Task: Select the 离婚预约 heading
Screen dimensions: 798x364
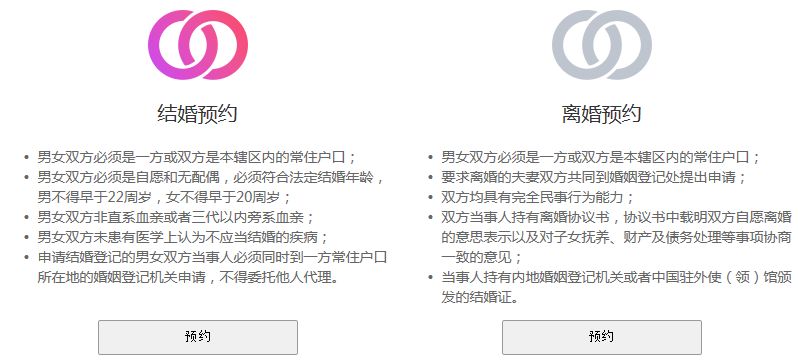Action: (602, 114)
